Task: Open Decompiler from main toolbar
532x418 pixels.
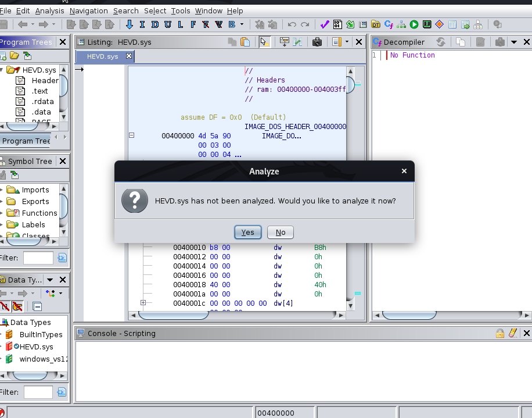Action: pyautogui.click(x=389, y=24)
